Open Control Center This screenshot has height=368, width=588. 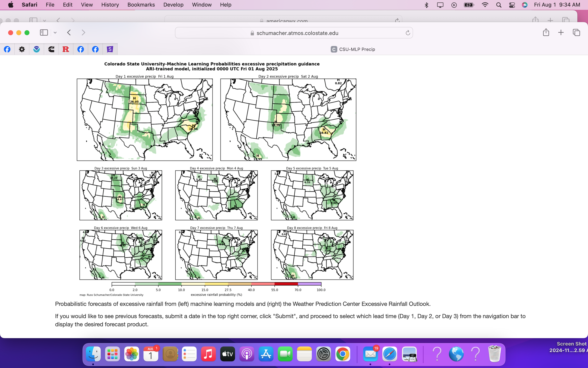click(512, 5)
